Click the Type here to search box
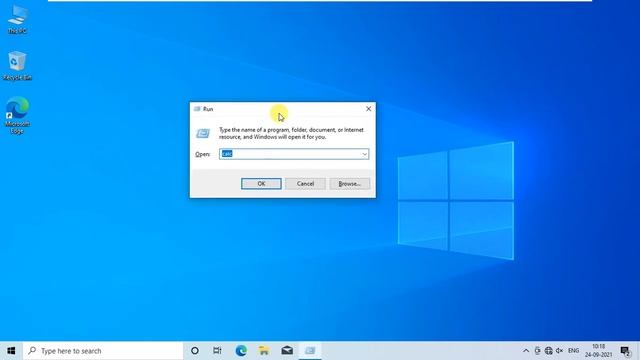 (x=103, y=351)
